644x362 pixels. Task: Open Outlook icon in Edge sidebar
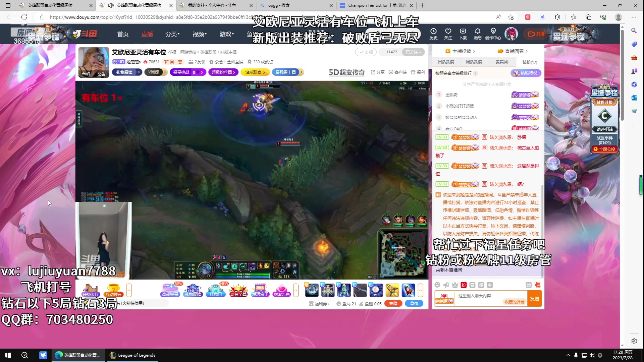click(x=634, y=98)
